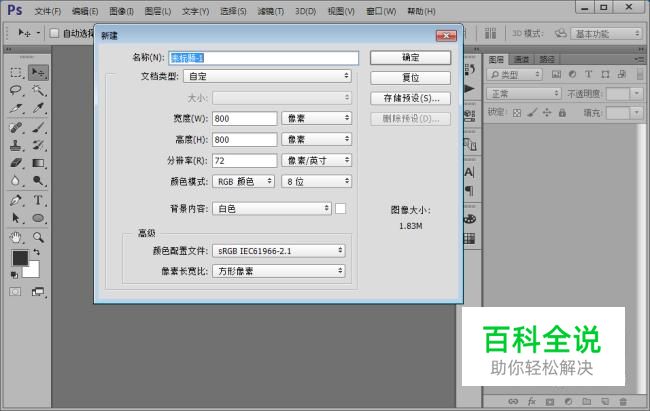
Task: Open the background contents dropdown
Action: 272,209
